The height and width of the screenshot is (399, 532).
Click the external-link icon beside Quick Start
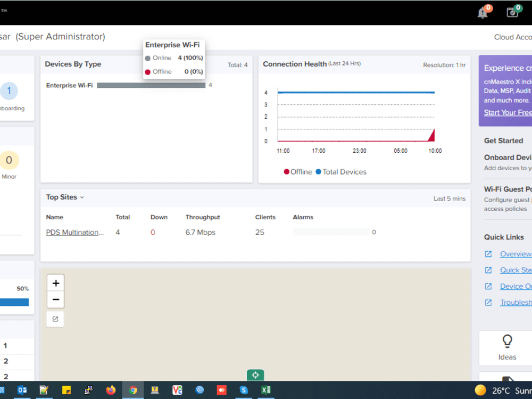coord(488,270)
